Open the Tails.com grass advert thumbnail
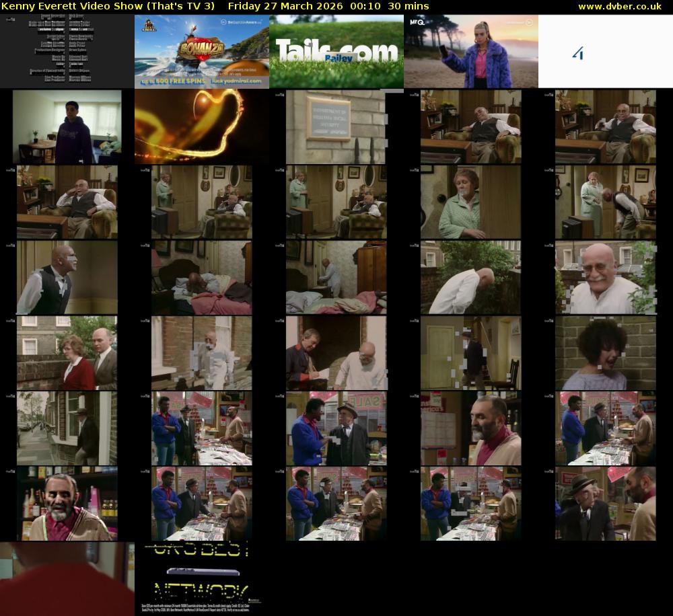The width and height of the screenshot is (673, 616). coord(336,52)
